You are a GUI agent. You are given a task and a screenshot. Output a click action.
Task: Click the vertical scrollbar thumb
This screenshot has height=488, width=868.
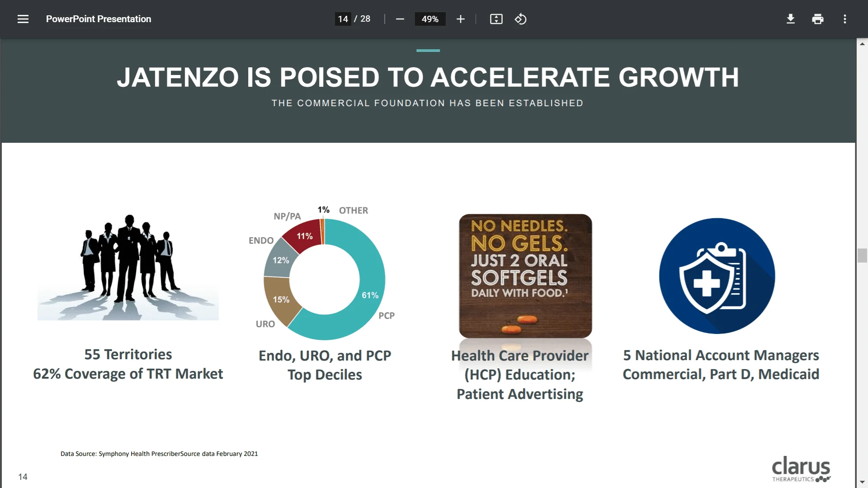point(862,255)
